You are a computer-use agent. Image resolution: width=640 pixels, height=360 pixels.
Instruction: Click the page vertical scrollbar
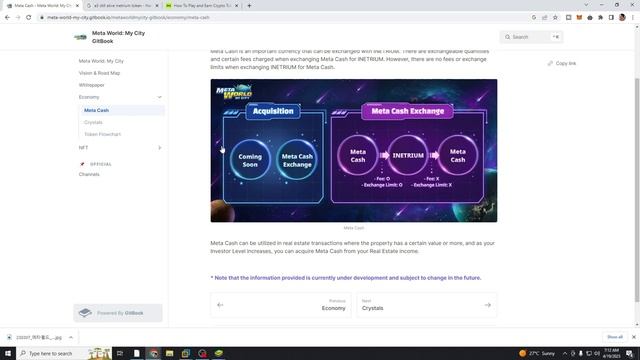[x=637, y=190]
